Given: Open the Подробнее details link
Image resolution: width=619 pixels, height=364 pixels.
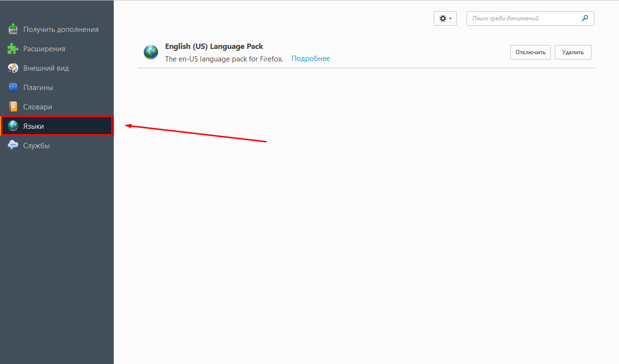Looking at the screenshot, I should (311, 59).
